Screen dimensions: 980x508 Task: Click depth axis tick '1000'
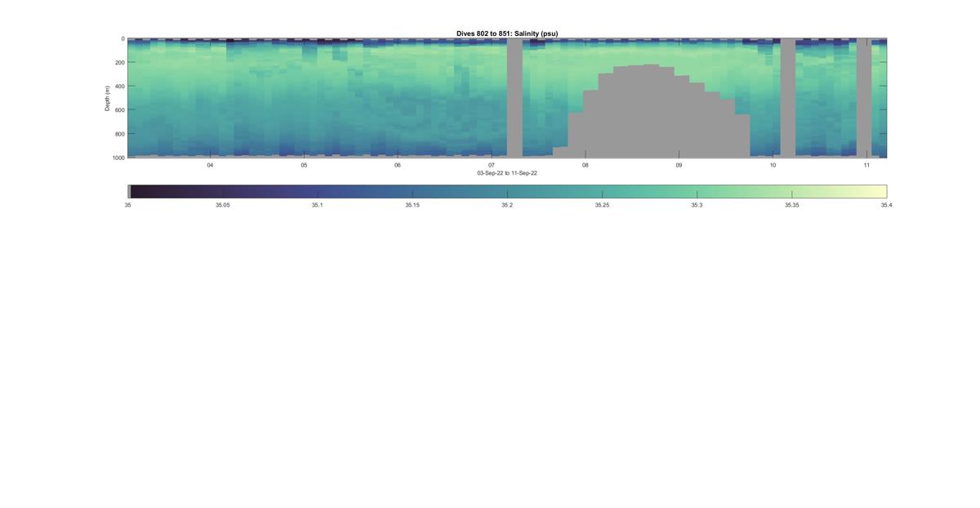[x=118, y=158]
